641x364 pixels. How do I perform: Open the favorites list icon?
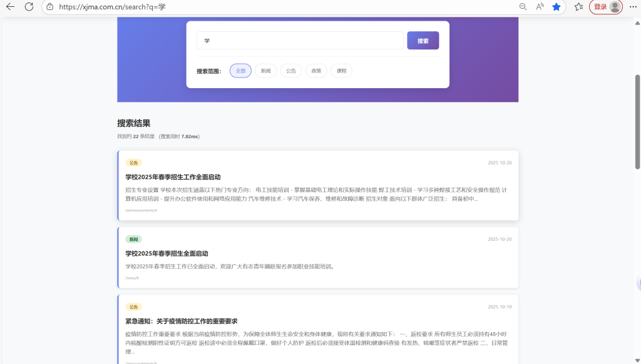tap(578, 7)
